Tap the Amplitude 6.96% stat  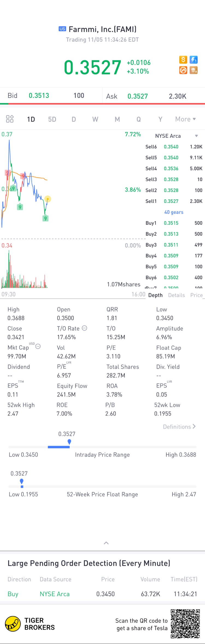click(x=170, y=333)
